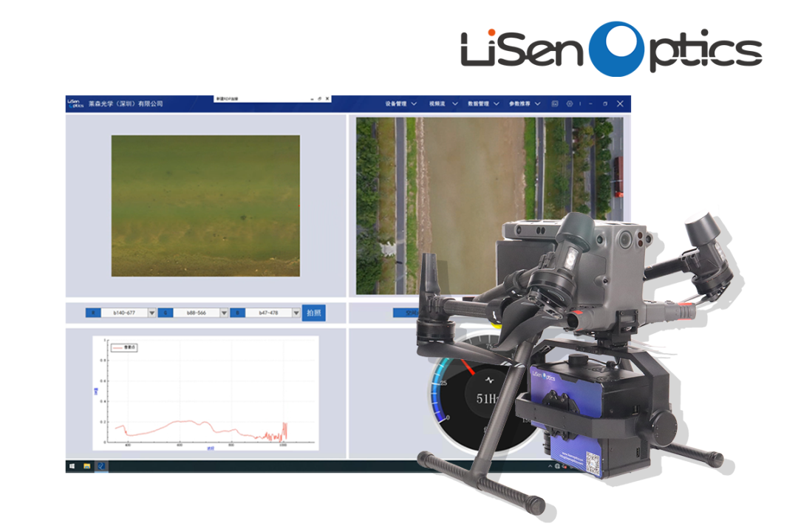The image size is (798, 532).
Task: Click the blue B channel label
Action: click(238, 313)
